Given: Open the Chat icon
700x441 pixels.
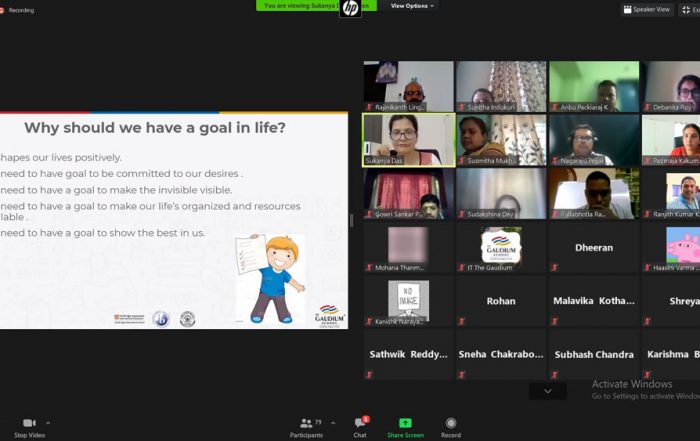Looking at the screenshot, I should [x=360, y=423].
